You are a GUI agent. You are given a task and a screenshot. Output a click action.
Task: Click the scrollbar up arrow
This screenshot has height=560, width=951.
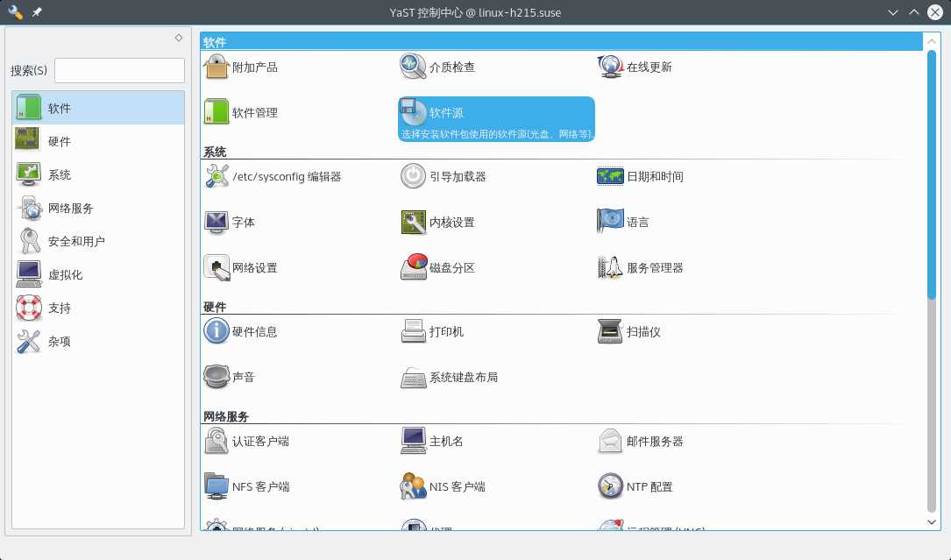tap(932, 41)
